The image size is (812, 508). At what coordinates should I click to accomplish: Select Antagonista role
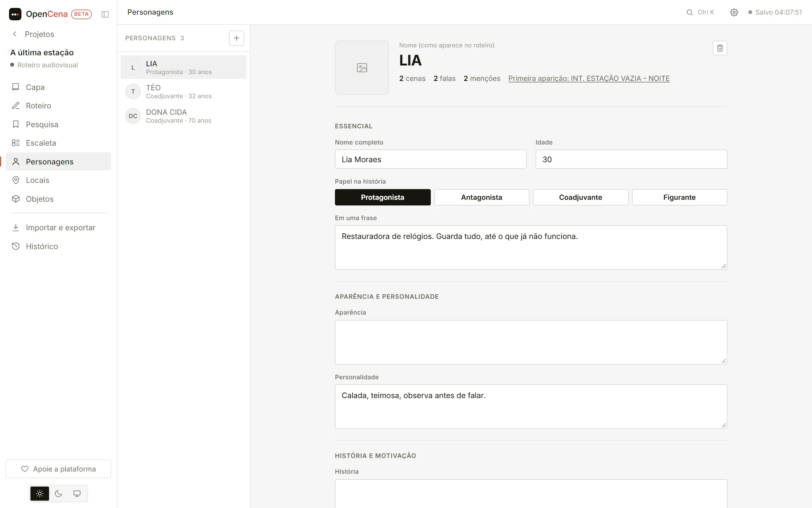[482, 198]
